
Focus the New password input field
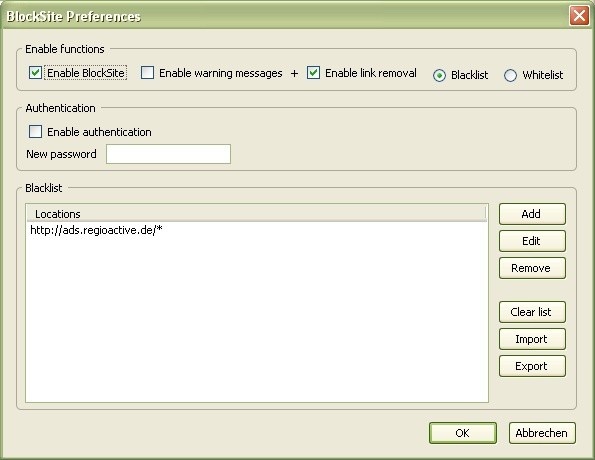pyautogui.click(x=168, y=154)
